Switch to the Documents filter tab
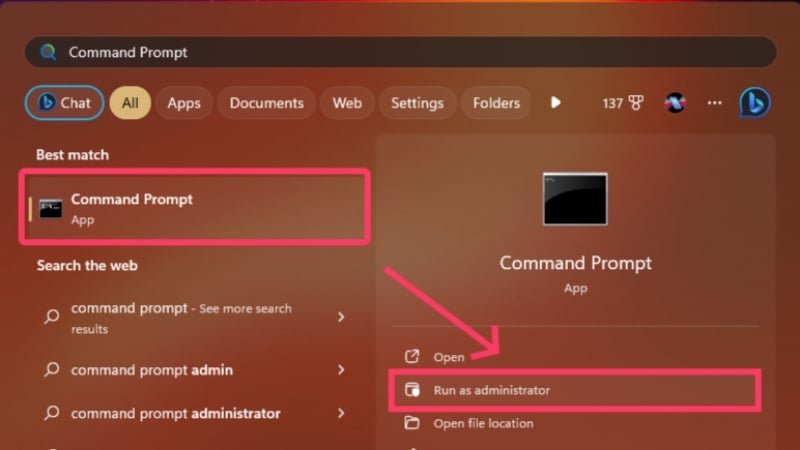 click(x=266, y=103)
